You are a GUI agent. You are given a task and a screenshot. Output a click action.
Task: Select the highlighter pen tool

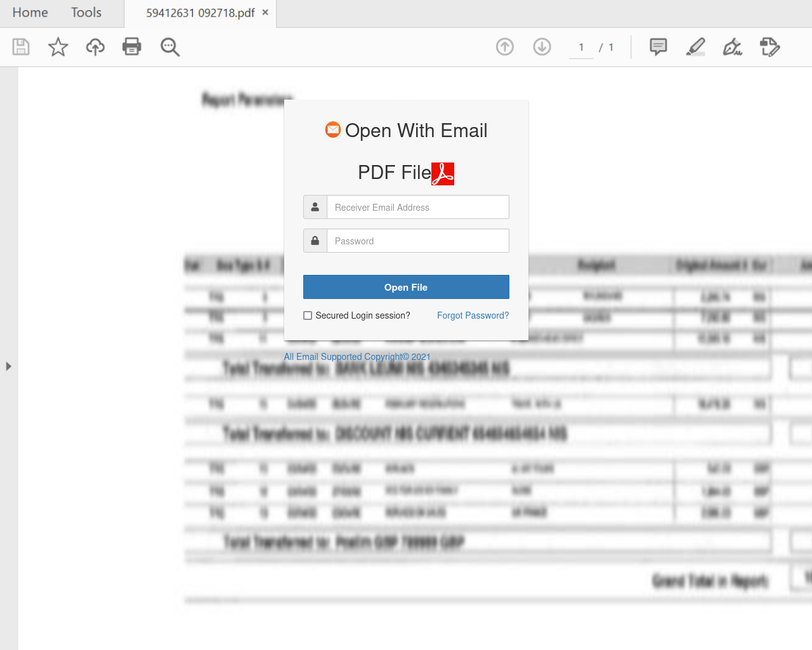pyautogui.click(x=696, y=47)
